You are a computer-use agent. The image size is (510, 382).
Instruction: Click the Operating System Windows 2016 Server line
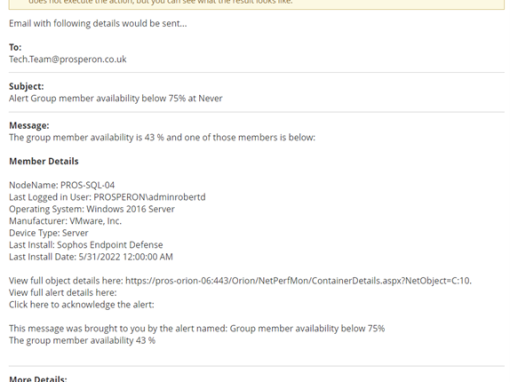pos(92,209)
